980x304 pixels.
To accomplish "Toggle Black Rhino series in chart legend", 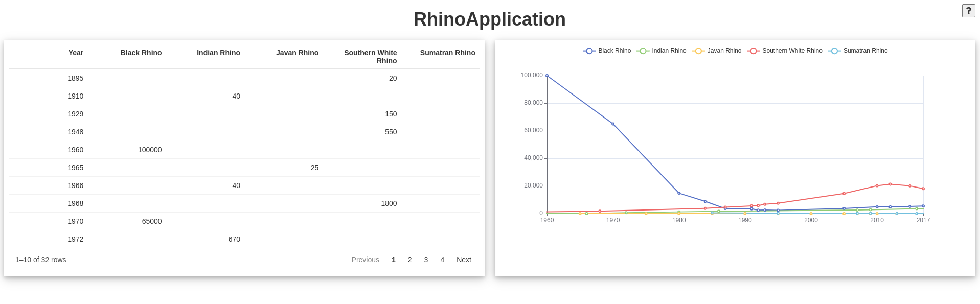I will pos(607,51).
